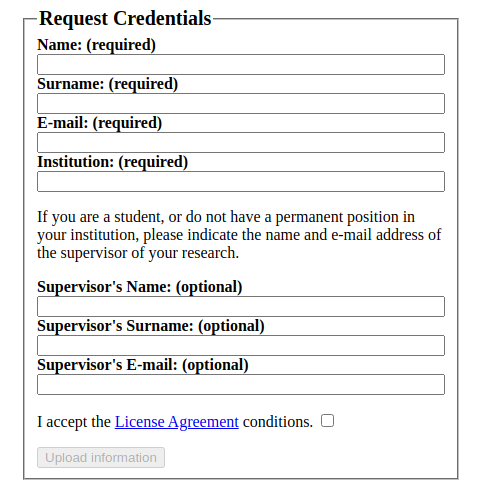The height and width of the screenshot is (487, 479).
Task: Focus the Supervisor's Name text box
Action: pos(241,306)
